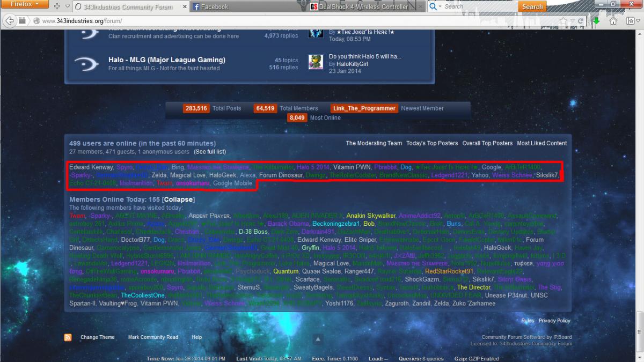Open downloads via the green arrow icon
The image size is (644, 362).
click(x=596, y=21)
